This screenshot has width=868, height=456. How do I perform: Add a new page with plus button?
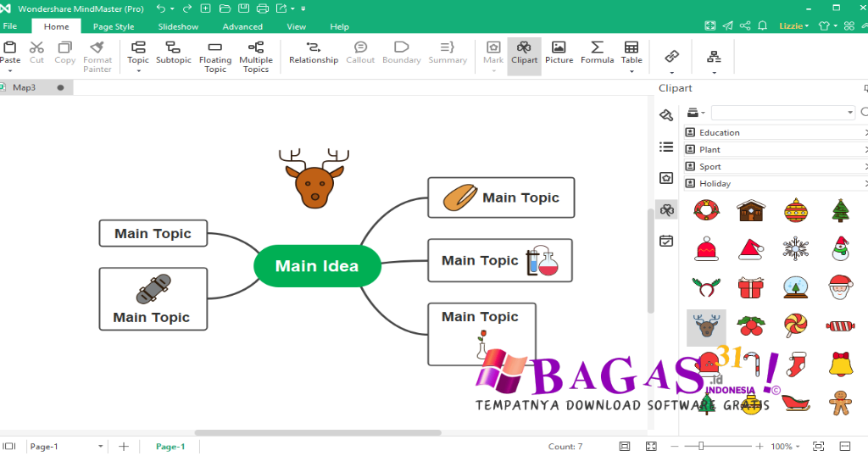[x=124, y=446]
